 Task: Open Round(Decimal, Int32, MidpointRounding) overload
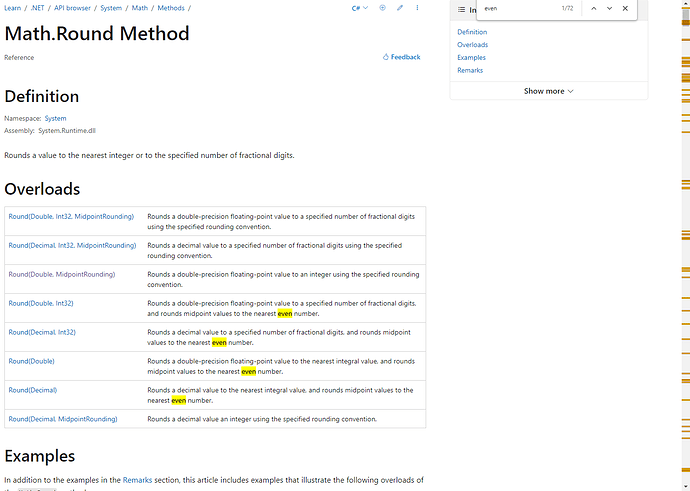73,246
